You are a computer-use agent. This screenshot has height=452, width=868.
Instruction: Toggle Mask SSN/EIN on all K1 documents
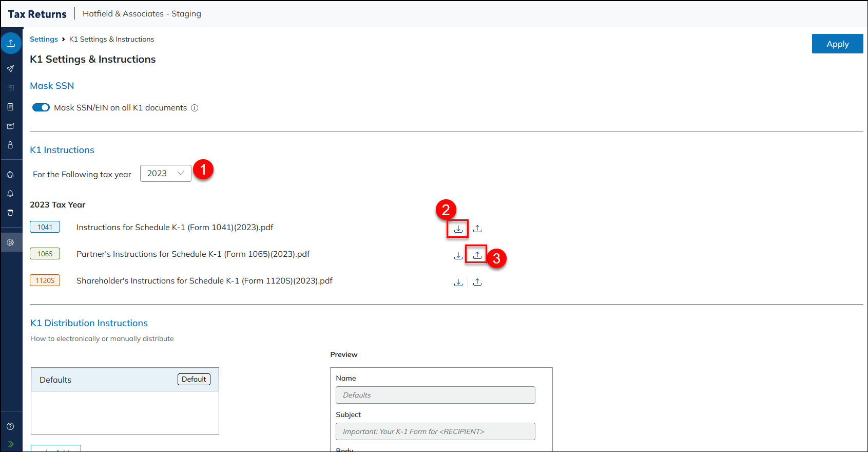41,107
